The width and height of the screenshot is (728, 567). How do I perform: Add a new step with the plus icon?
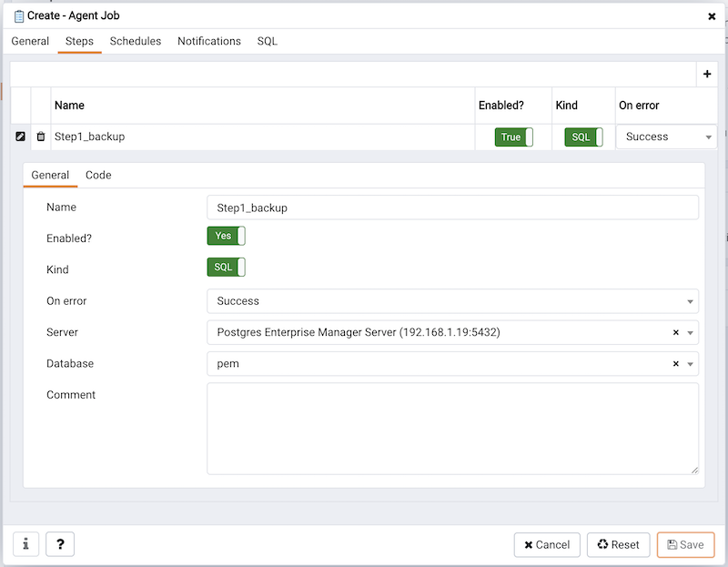tap(707, 75)
